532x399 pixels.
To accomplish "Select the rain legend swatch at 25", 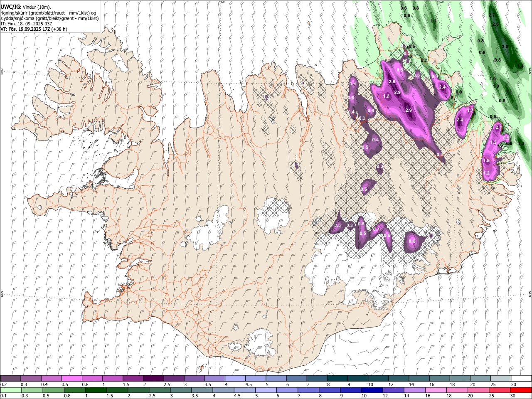I will 499,390.
